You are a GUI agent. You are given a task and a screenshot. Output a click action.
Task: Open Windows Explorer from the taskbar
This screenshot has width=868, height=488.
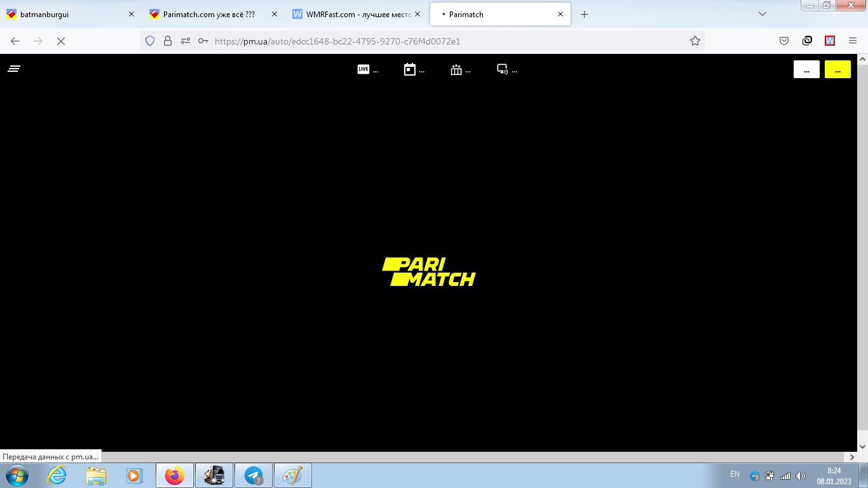(96, 475)
